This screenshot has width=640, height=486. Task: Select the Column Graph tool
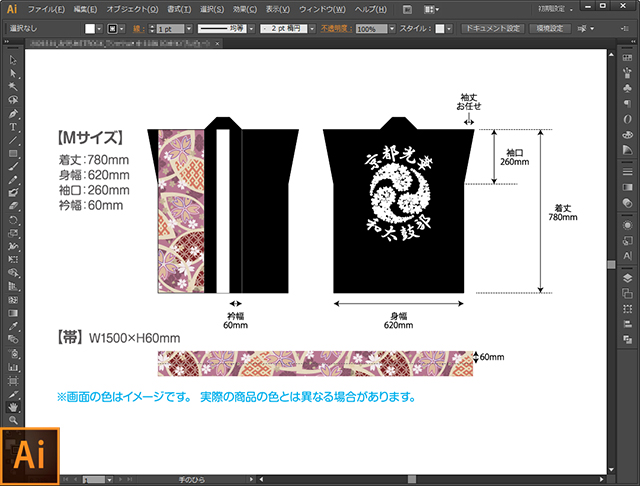coord(13,367)
